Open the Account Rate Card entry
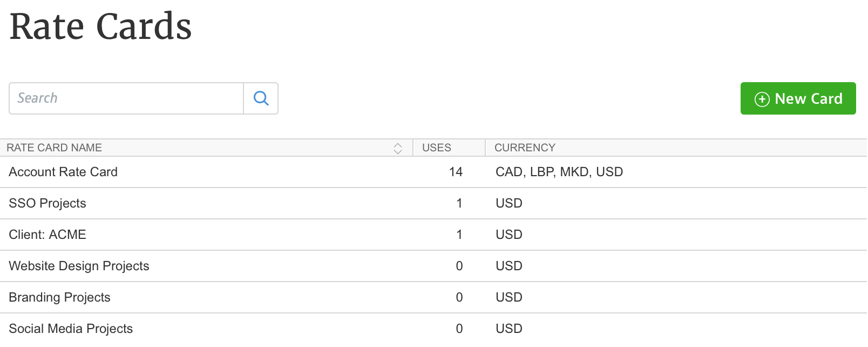 [63, 172]
